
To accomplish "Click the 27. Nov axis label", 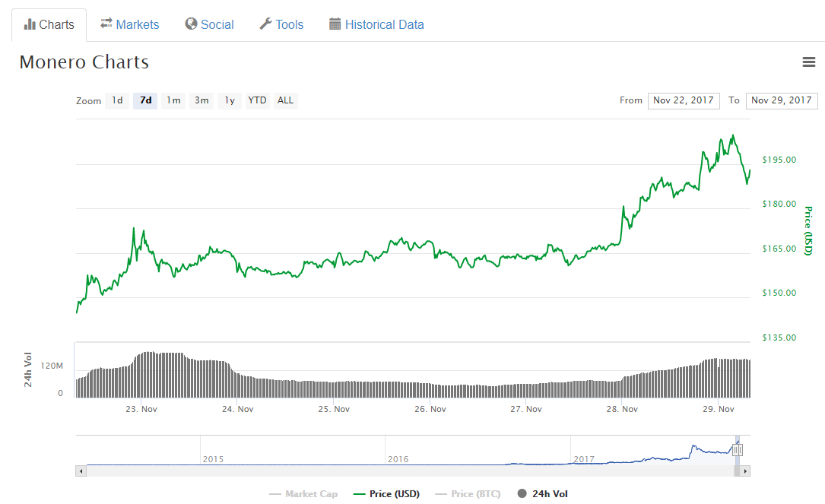I will pyautogui.click(x=525, y=409).
